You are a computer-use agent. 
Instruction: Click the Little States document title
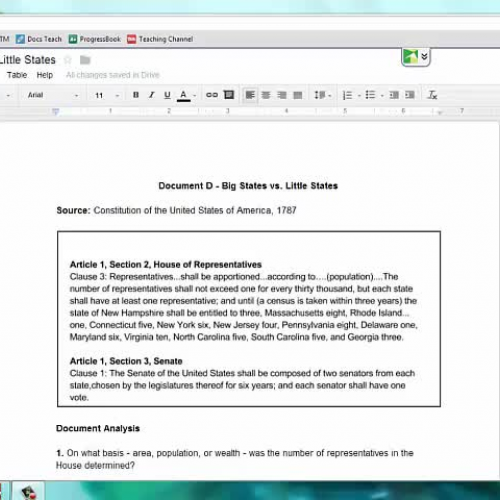coord(28,60)
